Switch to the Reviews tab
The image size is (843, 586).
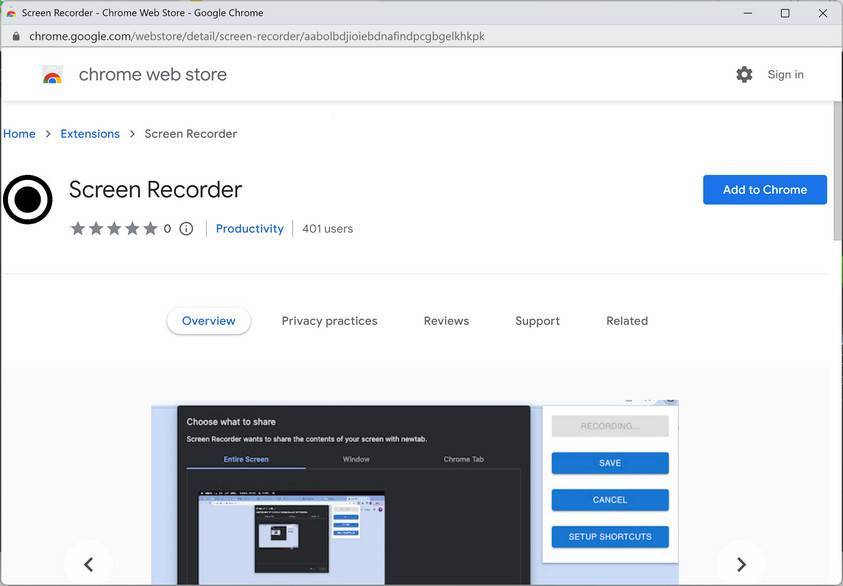446,321
